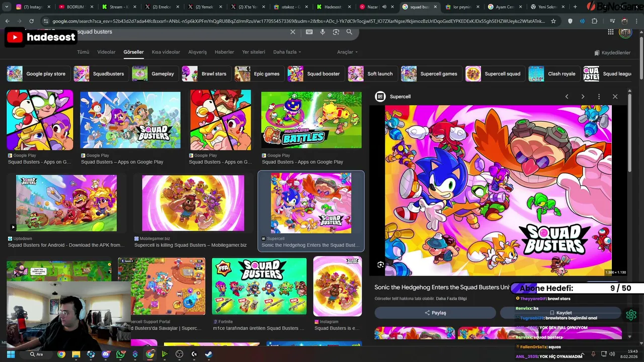Open the Haberler tab
This screenshot has width=644, height=362.
(224, 52)
